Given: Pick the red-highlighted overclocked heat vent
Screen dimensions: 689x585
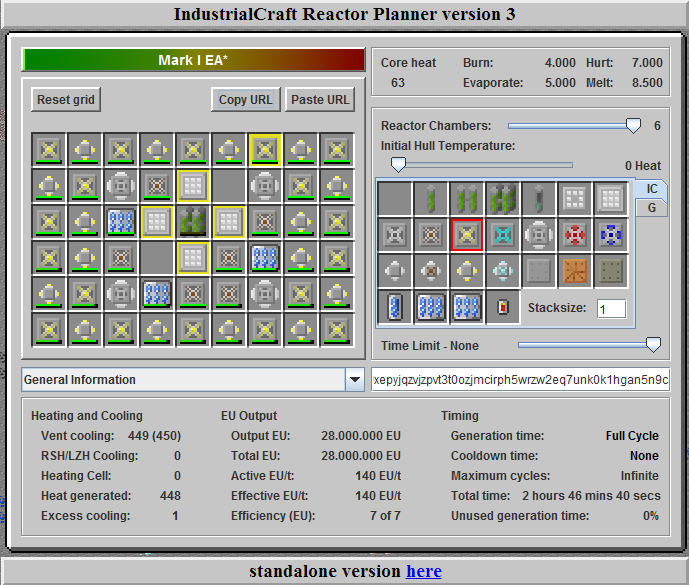Looking at the screenshot, I should (x=468, y=235).
